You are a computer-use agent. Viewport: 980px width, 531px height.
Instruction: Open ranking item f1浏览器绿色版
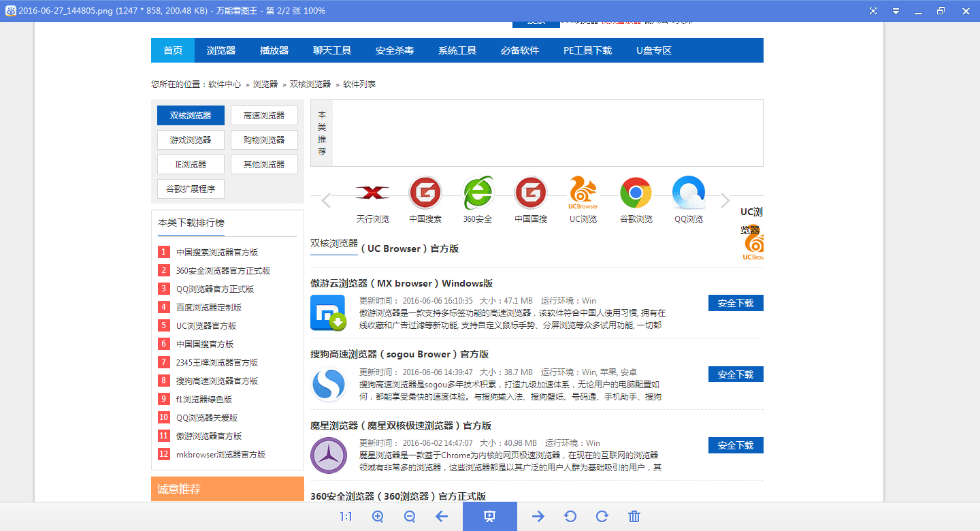tap(204, 399)
